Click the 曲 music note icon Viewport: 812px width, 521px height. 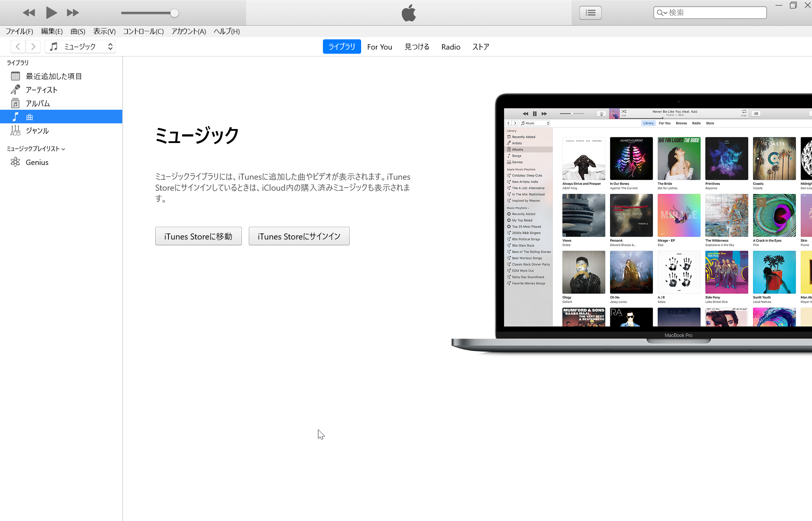tap(16, 117)
